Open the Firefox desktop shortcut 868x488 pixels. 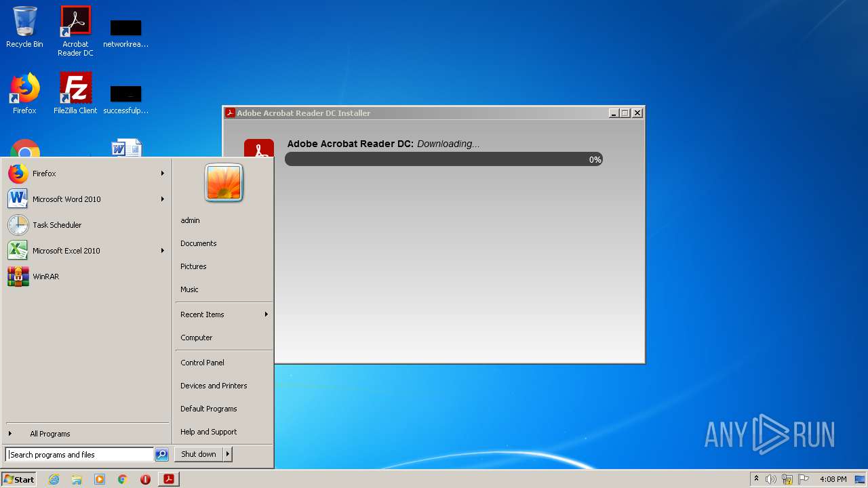(24, 94)
